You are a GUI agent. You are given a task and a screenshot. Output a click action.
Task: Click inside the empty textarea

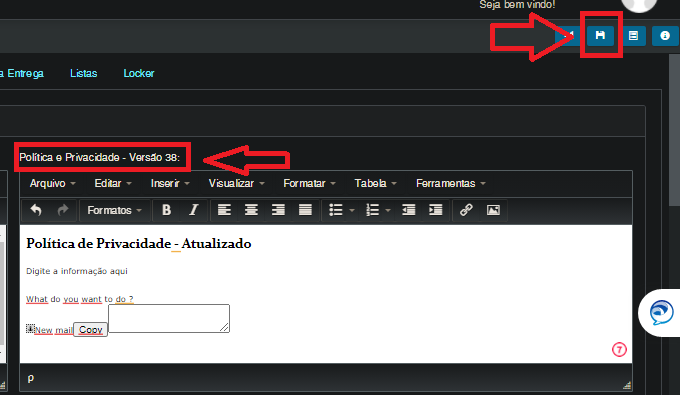[169, 319]
